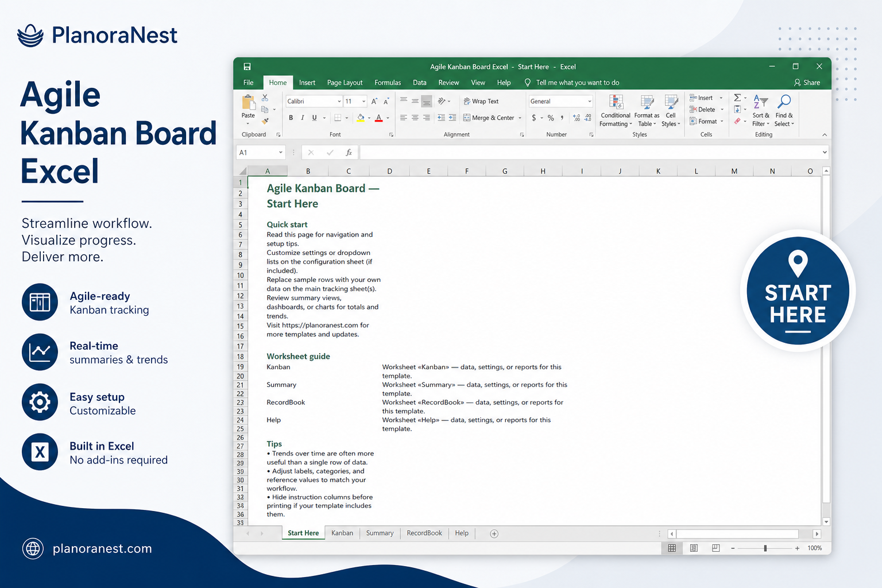
Task: Click Increase Indent icon
Action: 452,118
